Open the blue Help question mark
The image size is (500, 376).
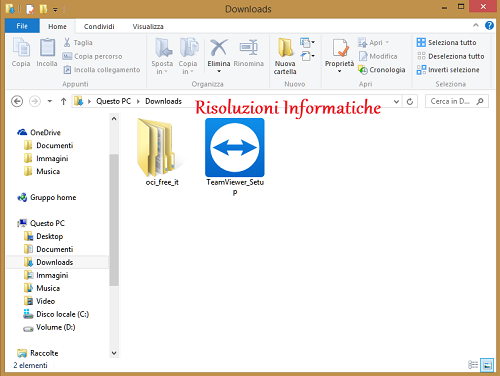point(489,25)
